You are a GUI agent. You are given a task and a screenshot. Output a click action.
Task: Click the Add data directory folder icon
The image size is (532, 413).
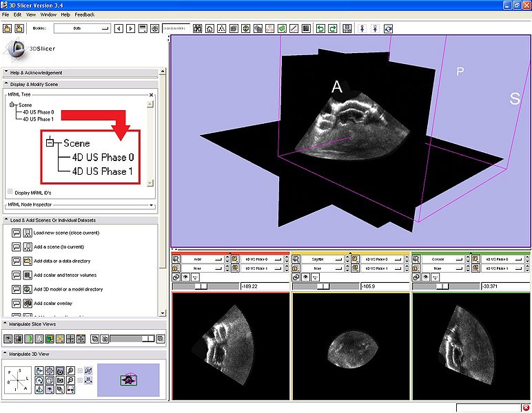click(x=28, y=261)
